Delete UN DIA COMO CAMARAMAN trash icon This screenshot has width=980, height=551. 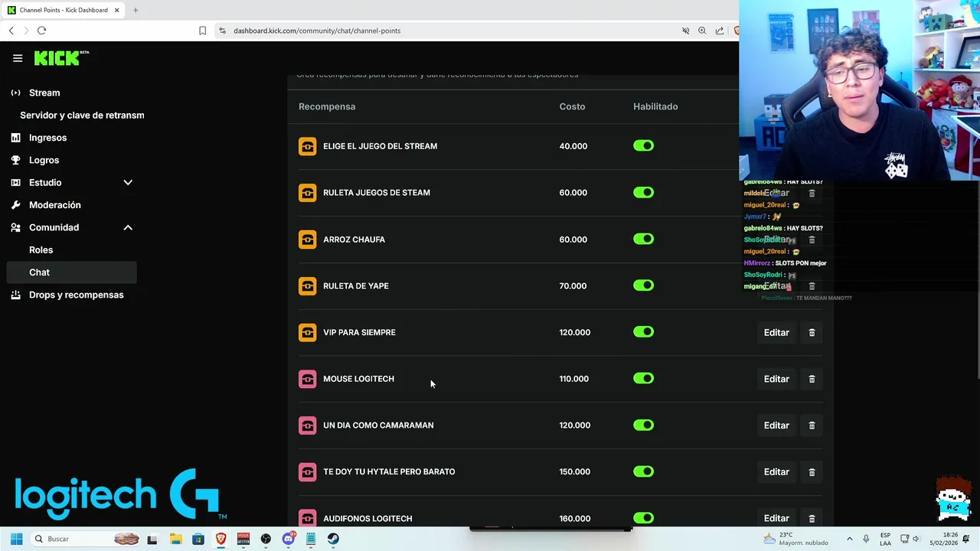tap(812, 425)
